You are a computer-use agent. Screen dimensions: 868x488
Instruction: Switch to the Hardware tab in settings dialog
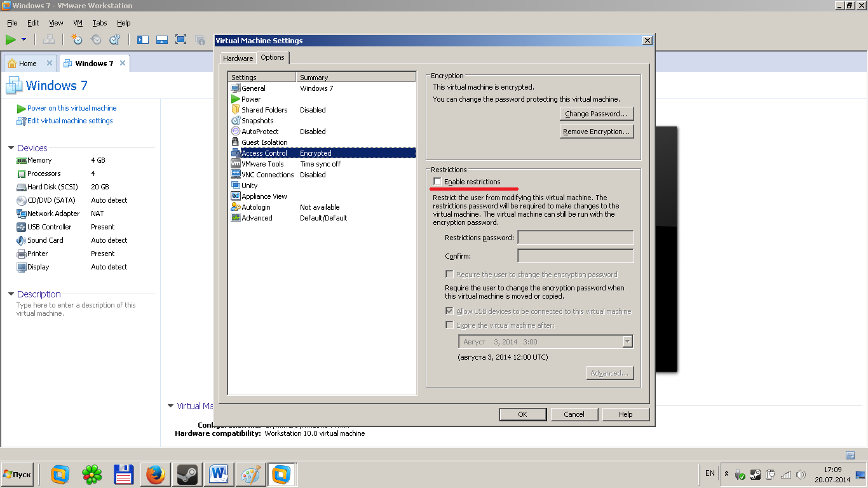tap(238, 58)
